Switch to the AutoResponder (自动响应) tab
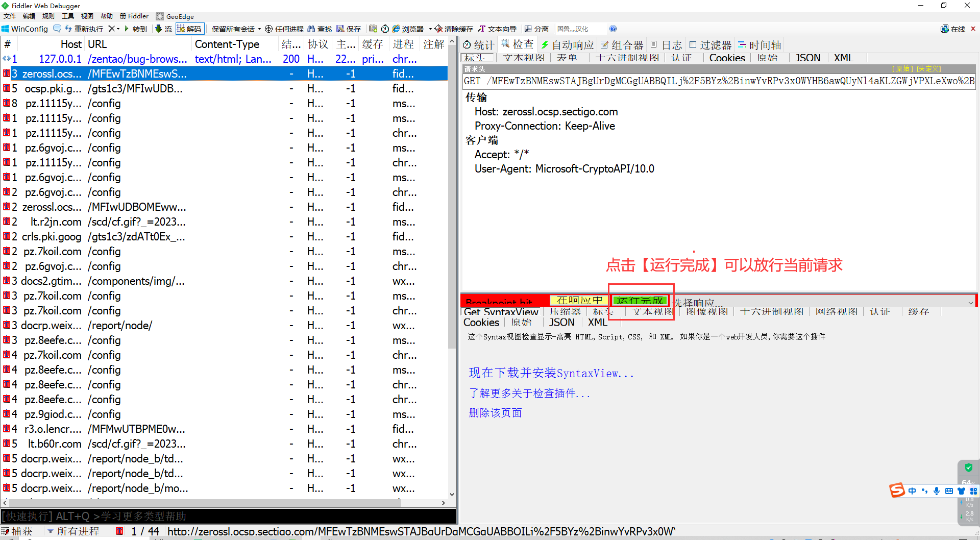The width and height of the screenshot is (980, 540). (568, 45)
